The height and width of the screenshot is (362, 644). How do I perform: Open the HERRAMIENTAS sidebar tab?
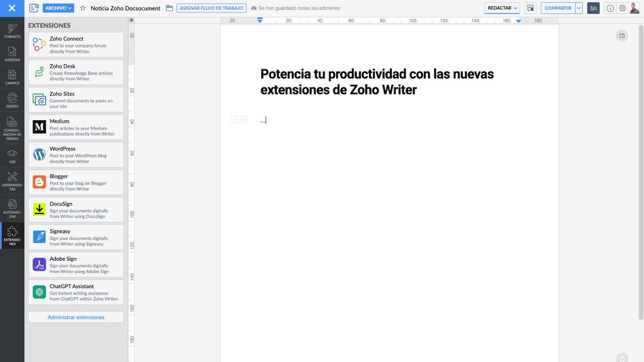coord(12,182)
